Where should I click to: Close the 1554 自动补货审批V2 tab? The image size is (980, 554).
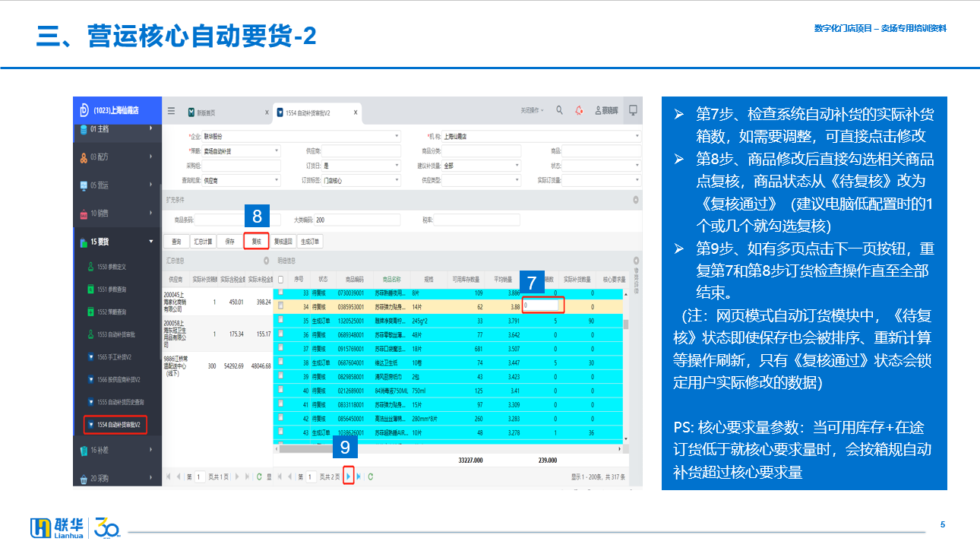pyautogui.click(x=356, y=112)
